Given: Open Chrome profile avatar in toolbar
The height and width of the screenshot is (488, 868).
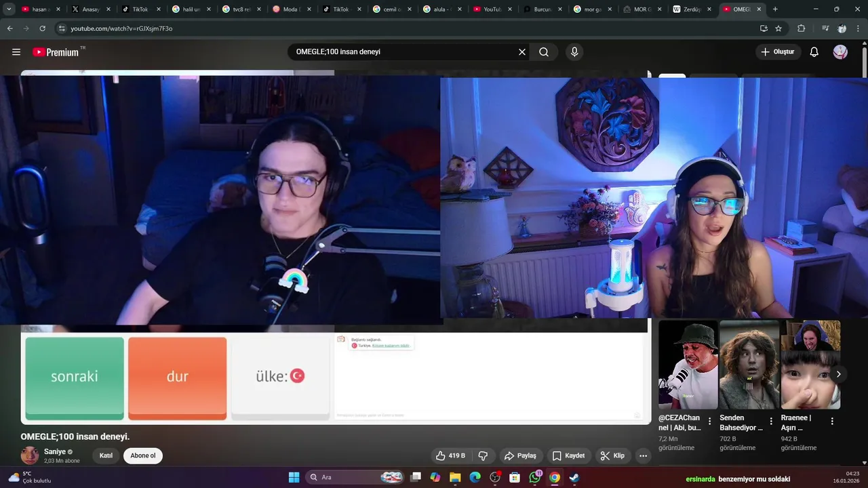Looking at the screenshot, I should tap(842, 28).
